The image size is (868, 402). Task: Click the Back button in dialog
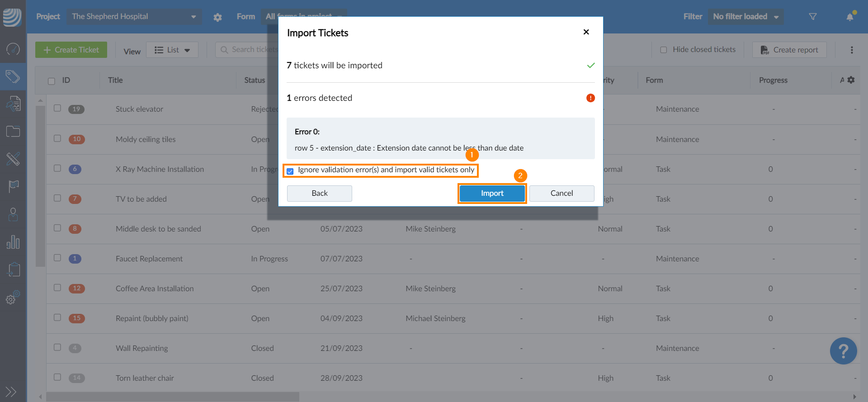(x=319, y=193)
